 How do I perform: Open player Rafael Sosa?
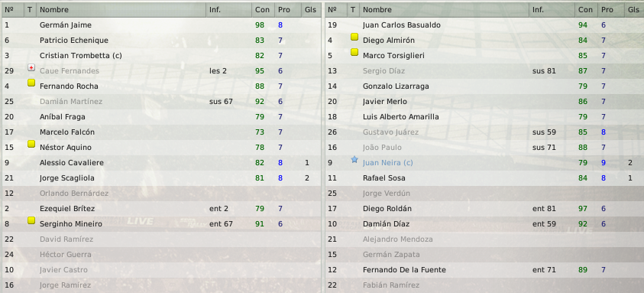tap(384, 177)
